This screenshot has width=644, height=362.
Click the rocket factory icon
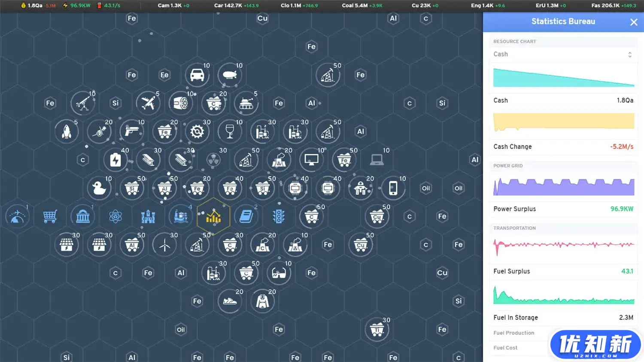coord(67,131)
